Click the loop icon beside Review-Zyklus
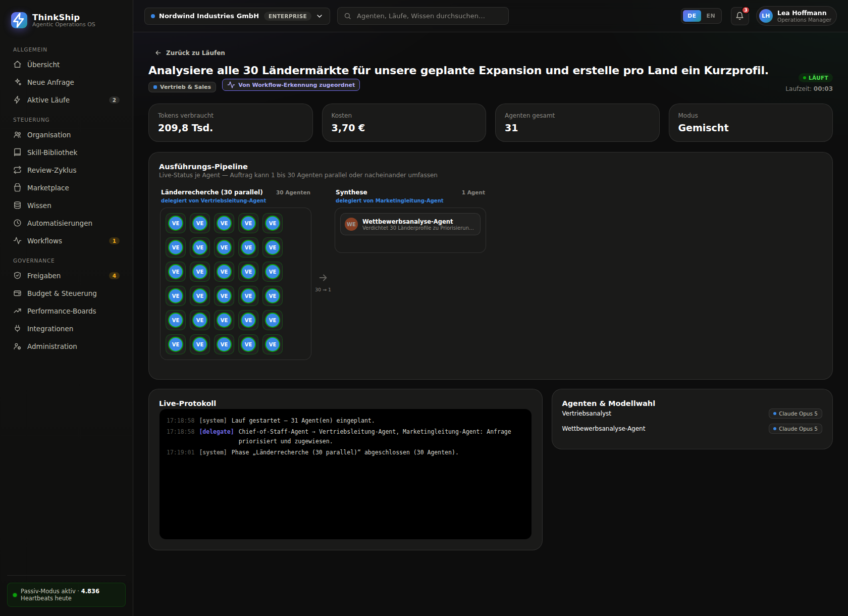The width and height of the screenshot is (848, 616). pos(18,170)
